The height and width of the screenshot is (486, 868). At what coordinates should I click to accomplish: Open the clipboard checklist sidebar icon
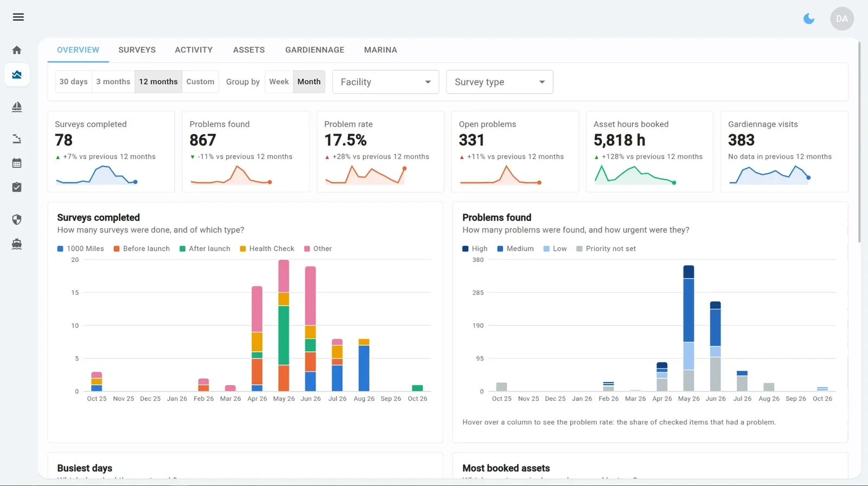(x=17, y=187)
